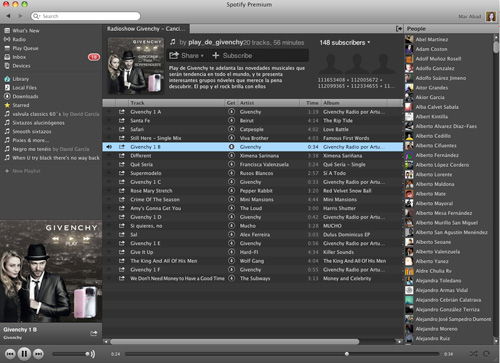Click the speaker icon on playing row
500x363 pixels.
point(109,147)
